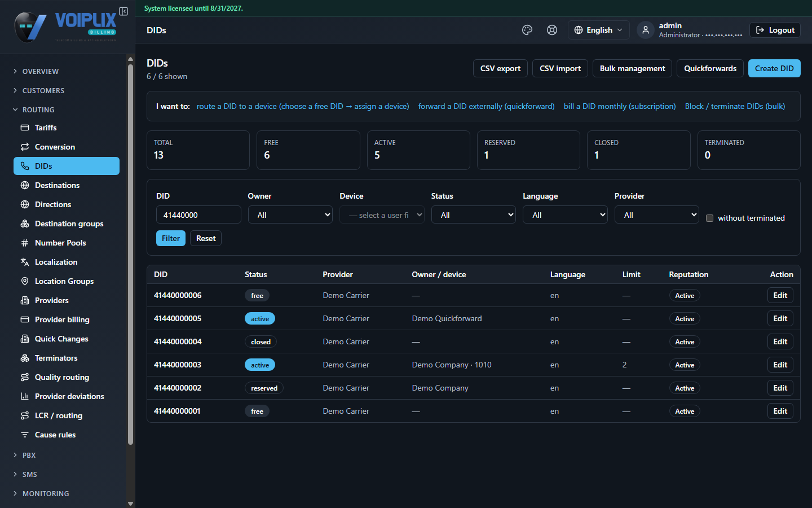
Task: Open Cause rules page
Action: [x=67, y=435]
